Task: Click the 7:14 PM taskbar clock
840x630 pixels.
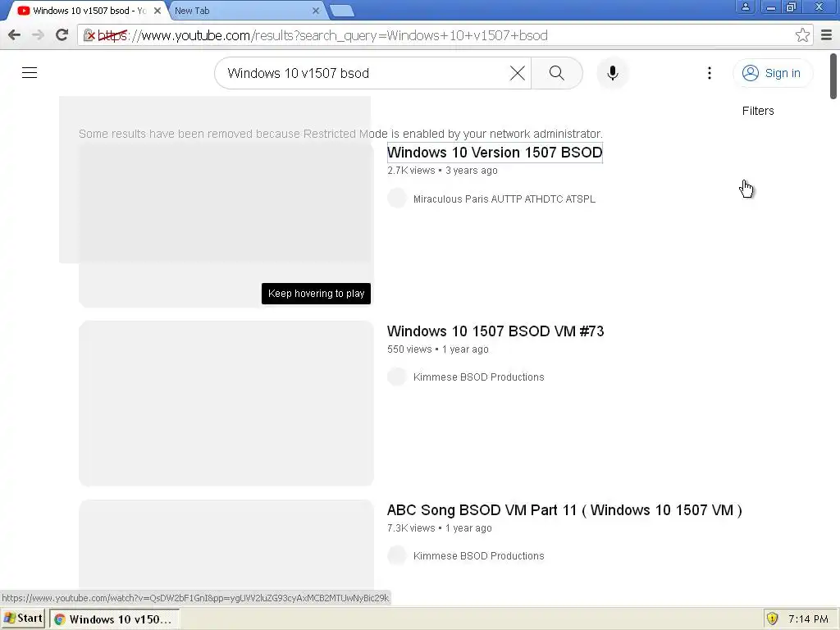Action: [x=808, y=619]
